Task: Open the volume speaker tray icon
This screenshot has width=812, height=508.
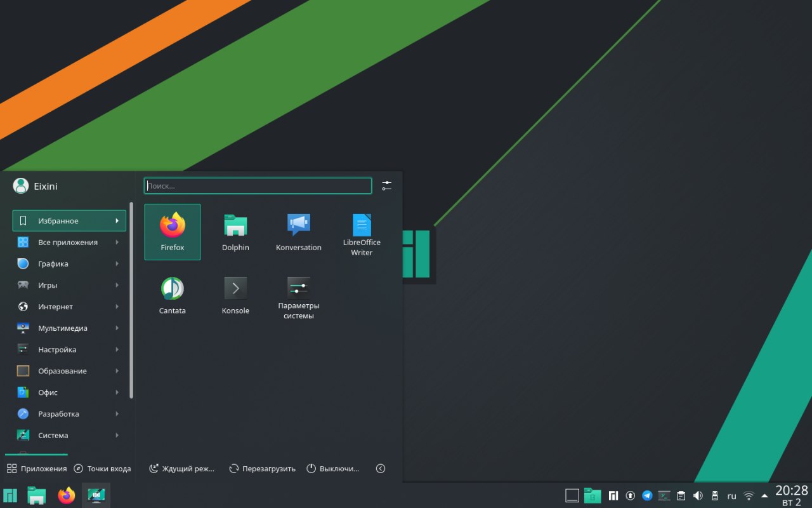Action: [698, 495]
